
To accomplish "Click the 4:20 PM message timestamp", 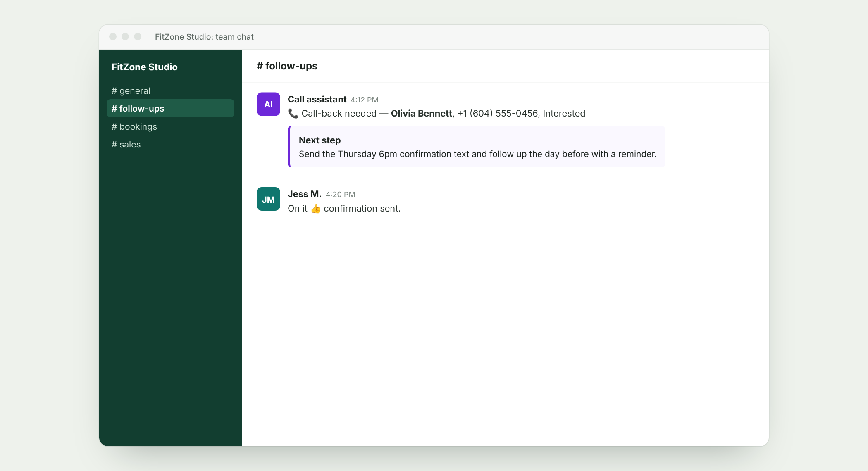I will tap(341, 195).
